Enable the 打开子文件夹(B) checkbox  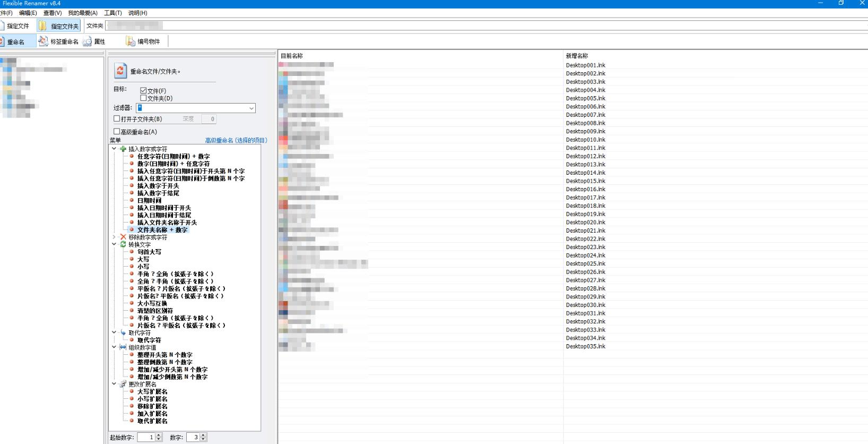pos(117,119)
